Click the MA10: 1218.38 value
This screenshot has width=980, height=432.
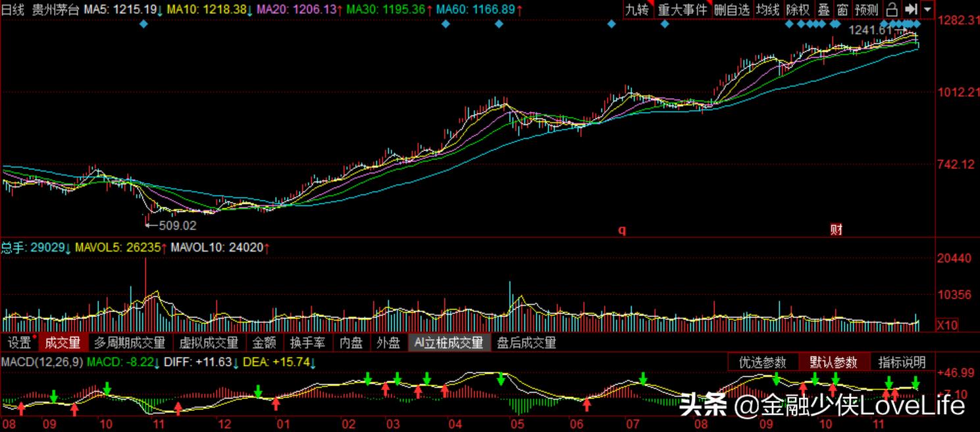pos(210,10)
